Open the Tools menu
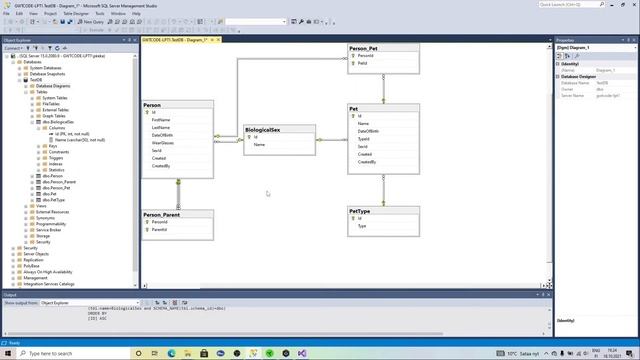Screen dimensions: 640x360 100,13
